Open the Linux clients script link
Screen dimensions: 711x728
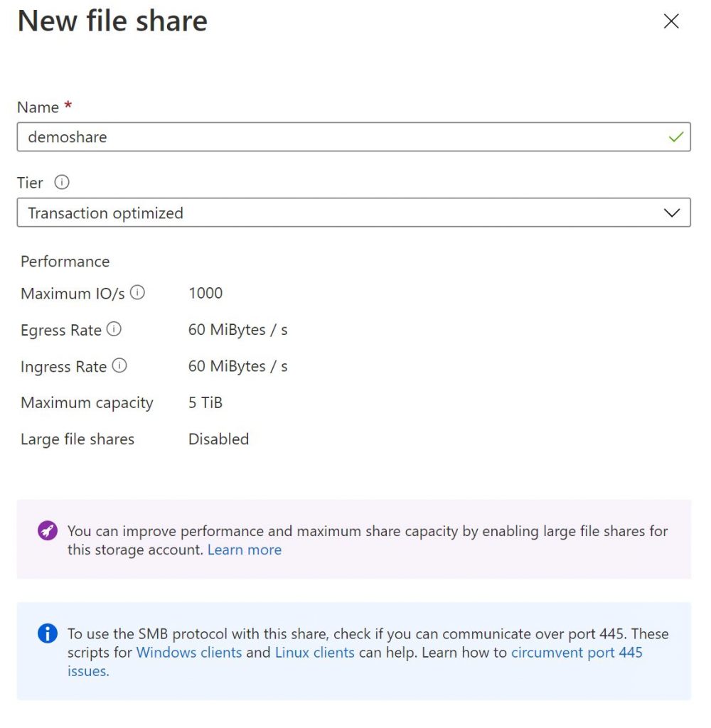point(314,652)
